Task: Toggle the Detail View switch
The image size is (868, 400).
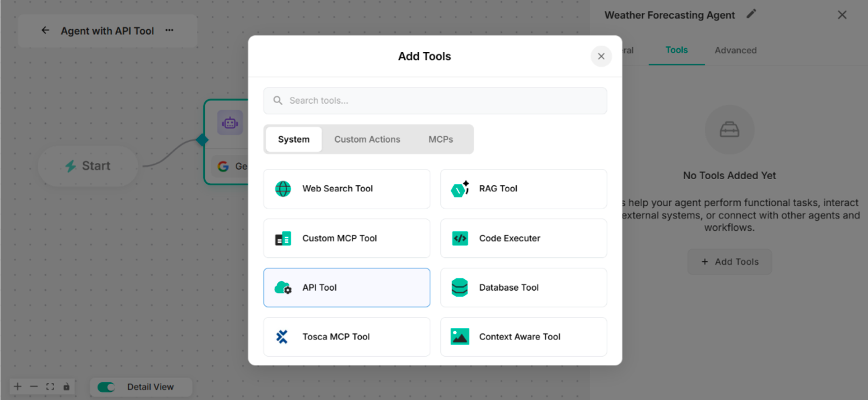Action: (x=105, y=387)
